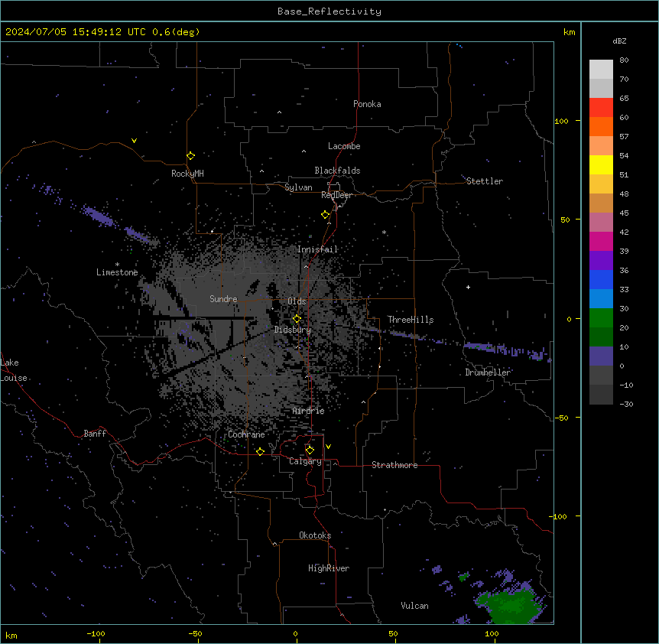Viewport: 659px width, 644px height.
Task: Click the 2024/07/05 15:49:12 UTC timestamp
Action: pos(102,32)
